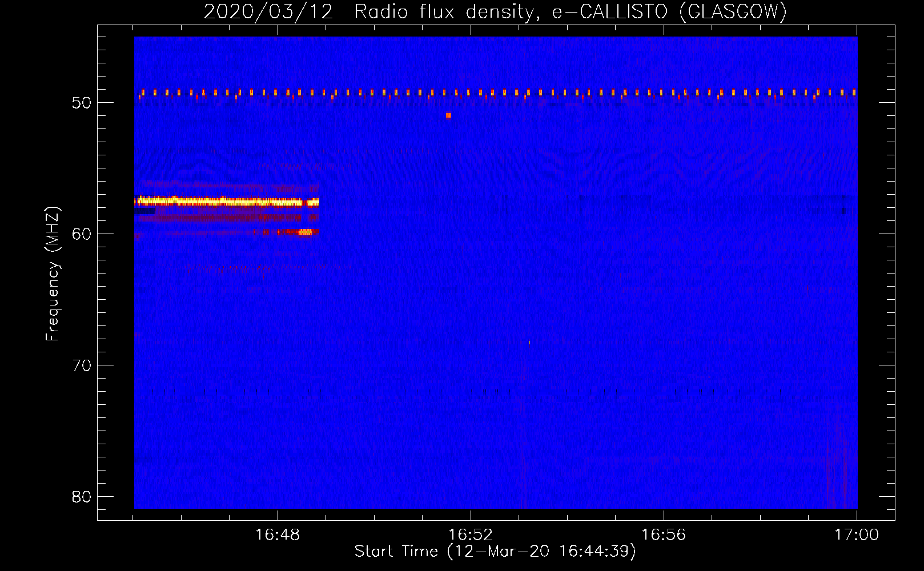
Task: Click the plot title '2020/03/12 Radio flux density, e-CALLISTO (GLASGOW)'
Action: pyautogui.click(x=495, y=11)
